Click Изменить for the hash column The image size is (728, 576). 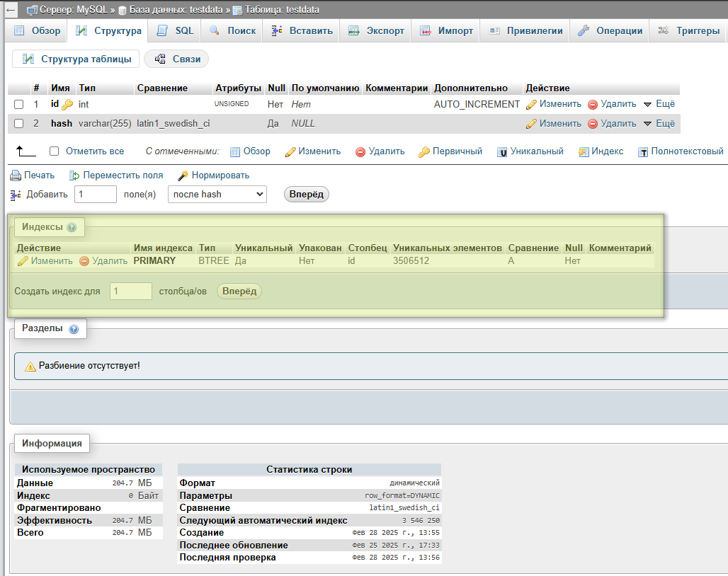point(554,123)
